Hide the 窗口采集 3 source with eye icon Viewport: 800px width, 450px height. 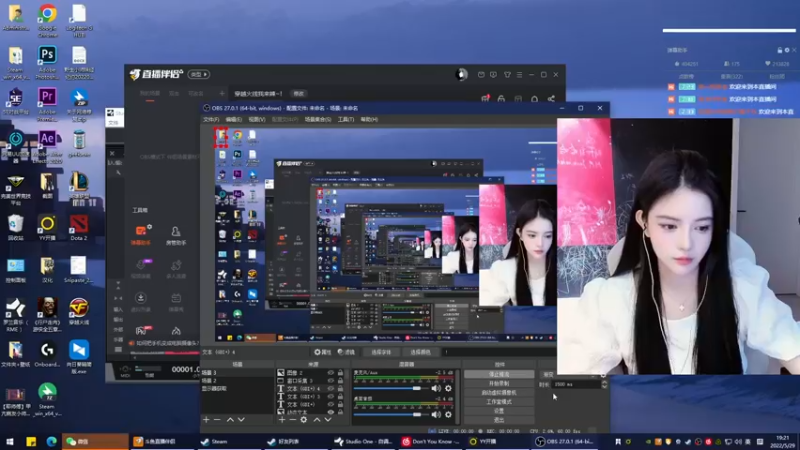coord(331,381)
